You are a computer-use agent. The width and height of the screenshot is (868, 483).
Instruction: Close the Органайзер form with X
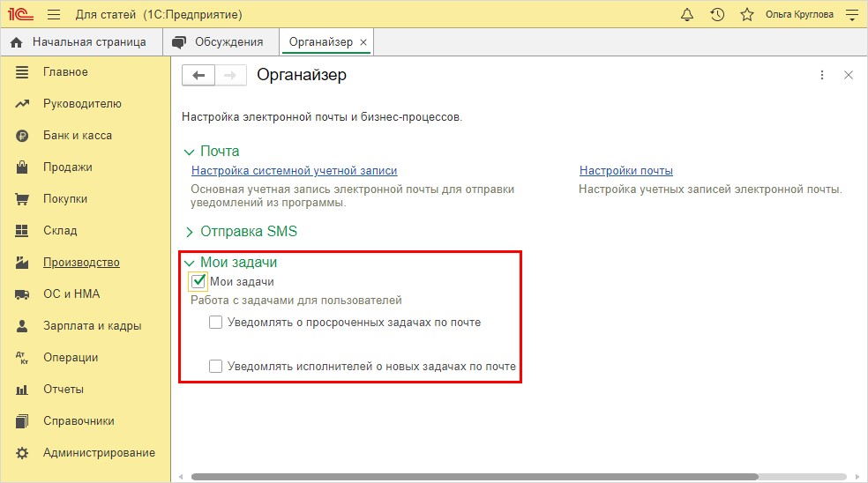click(848, 75)
